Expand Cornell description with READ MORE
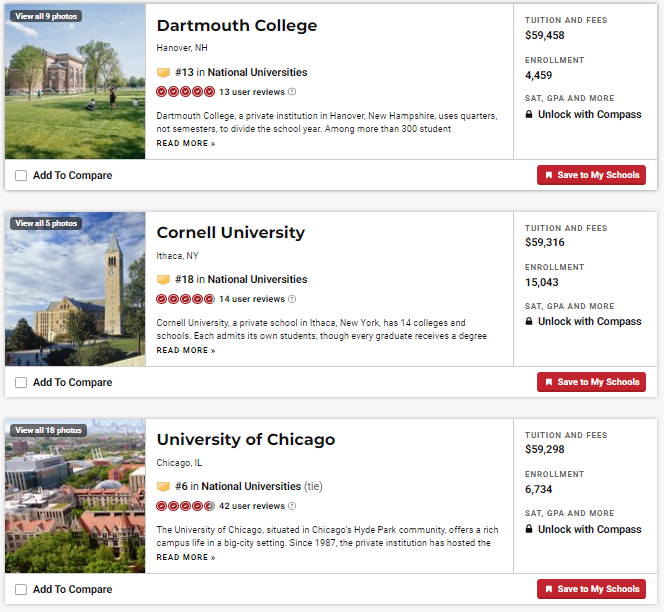Screen dimensions: 664x612 [185, 351]
